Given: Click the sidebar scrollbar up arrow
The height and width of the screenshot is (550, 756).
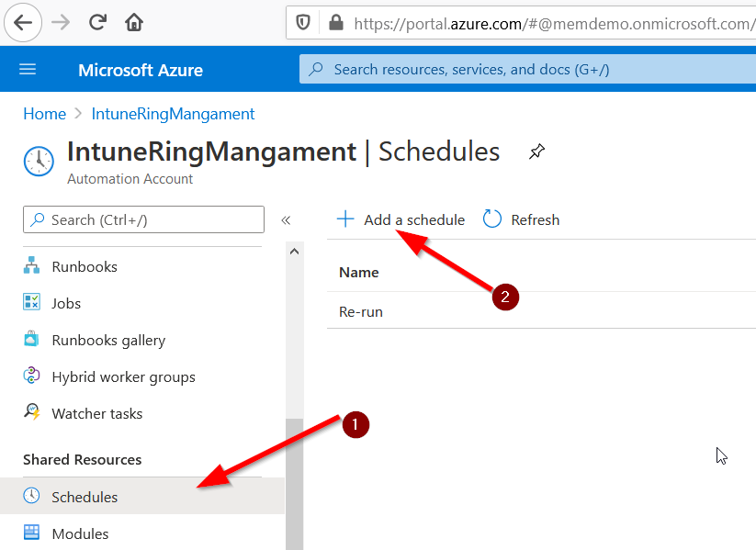Looking at the screenshot, I should pyautogui.click(x=294, y=252).
